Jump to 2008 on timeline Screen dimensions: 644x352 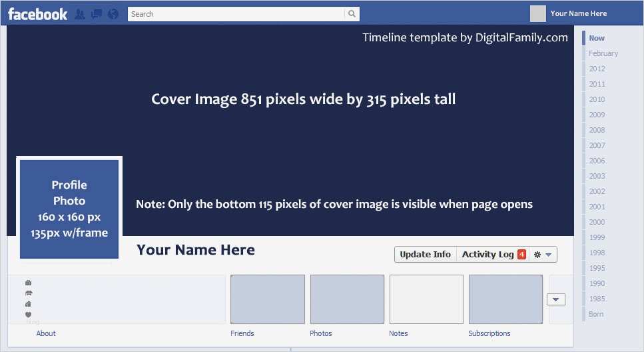tap(597, 130)
